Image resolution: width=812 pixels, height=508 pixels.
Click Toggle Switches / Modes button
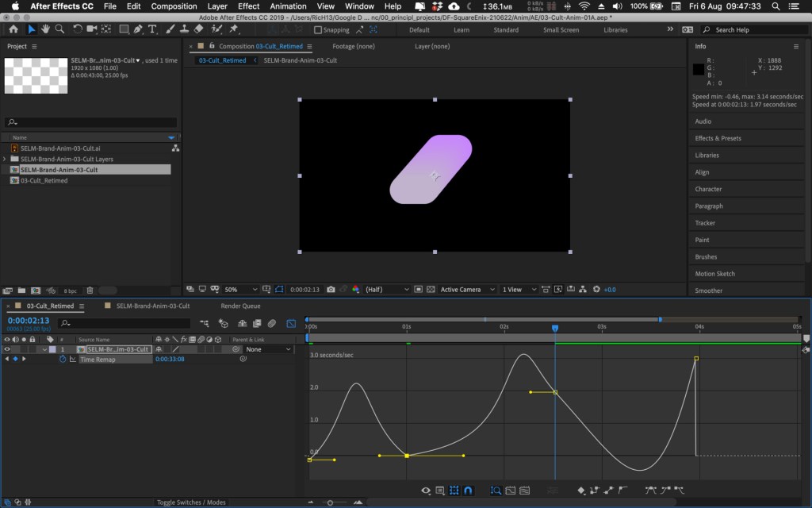[x=191, y=502]
